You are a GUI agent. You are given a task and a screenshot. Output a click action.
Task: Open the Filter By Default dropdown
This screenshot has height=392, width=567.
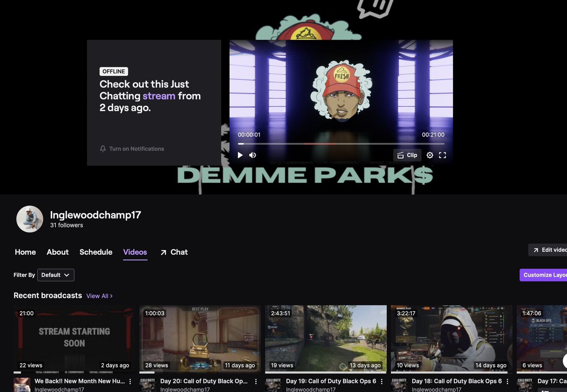click(x=56, y=275)
